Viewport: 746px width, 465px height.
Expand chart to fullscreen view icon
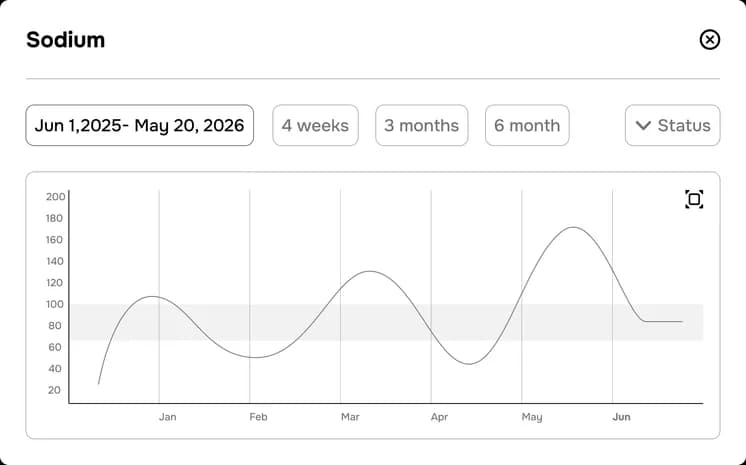click(x=694, y=199)
